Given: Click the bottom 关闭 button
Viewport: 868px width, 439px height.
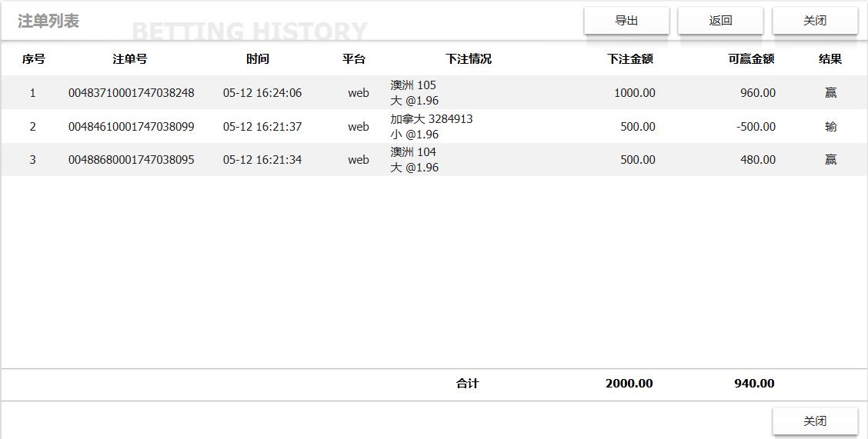Looking at the screenshot, I should 814,421.
